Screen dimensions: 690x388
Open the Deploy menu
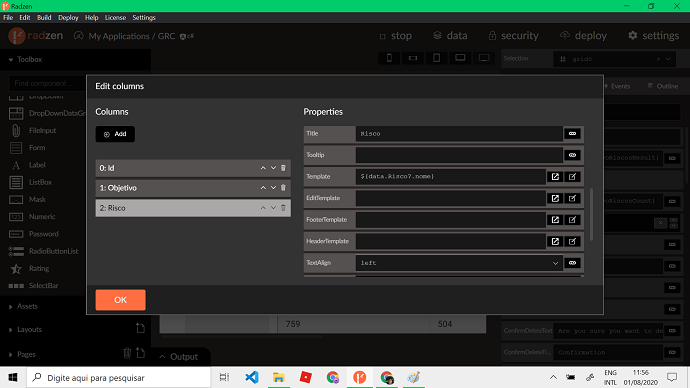coord(68,18)
